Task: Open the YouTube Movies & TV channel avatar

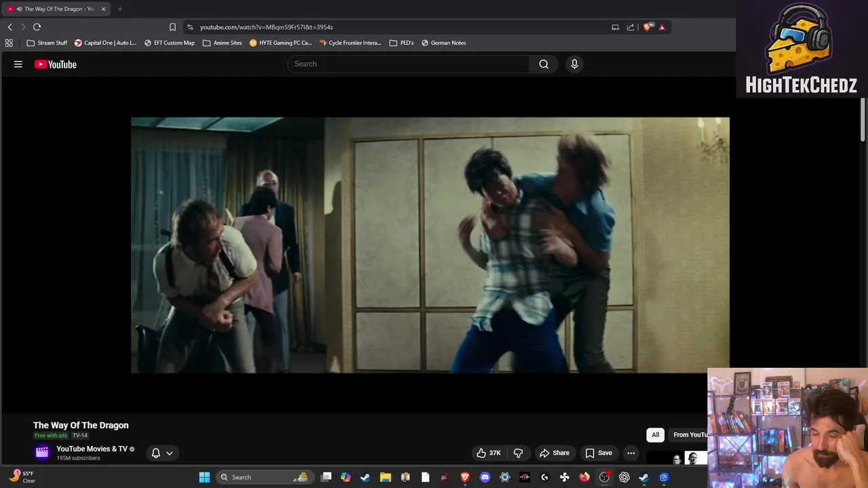Action: [x=42, y=453]
